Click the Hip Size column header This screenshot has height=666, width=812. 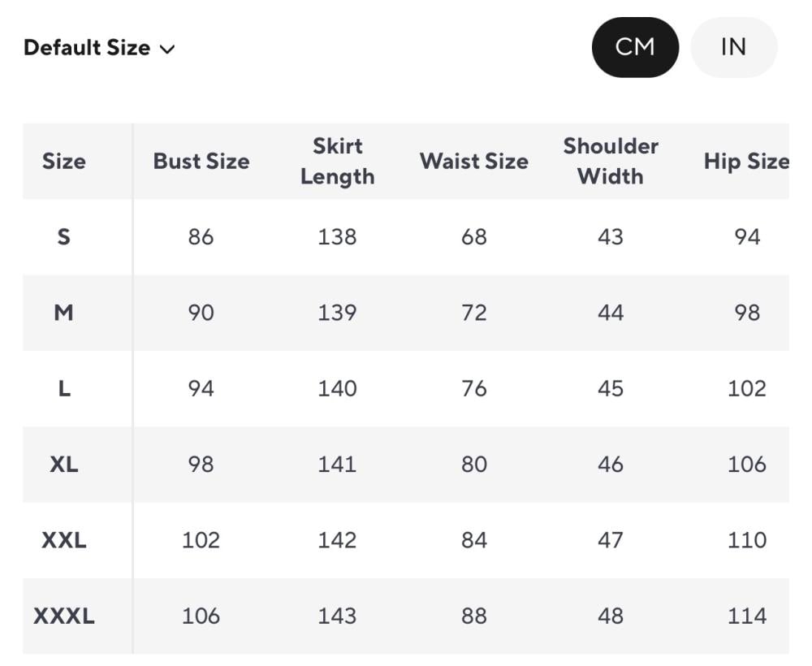[746, 161]
